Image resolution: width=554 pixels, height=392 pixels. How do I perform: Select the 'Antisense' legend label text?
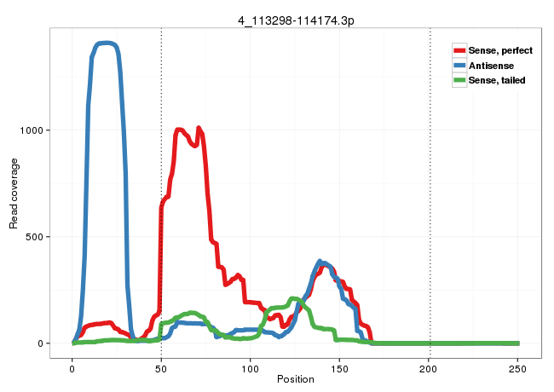490,66
